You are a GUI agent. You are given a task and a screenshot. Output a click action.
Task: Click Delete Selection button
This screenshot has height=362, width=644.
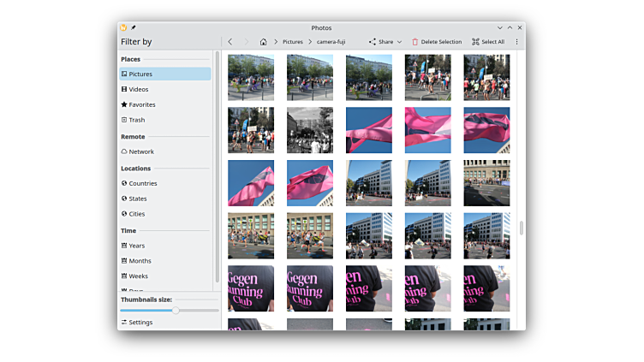click(437, 42)
